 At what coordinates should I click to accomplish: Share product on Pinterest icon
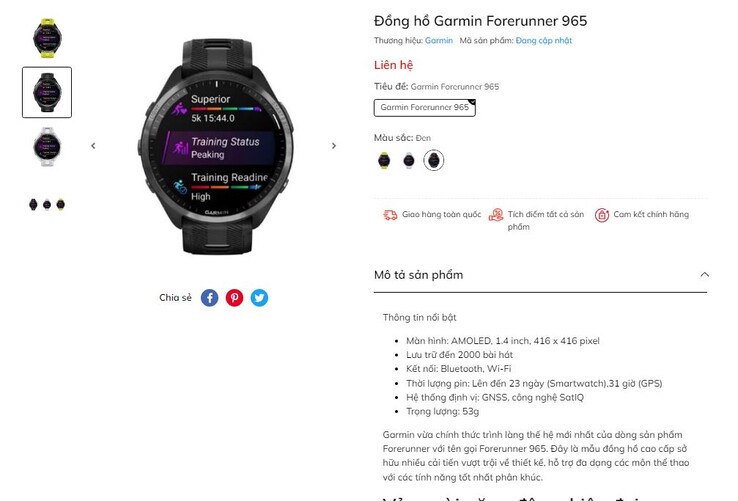click(x=234, y=298)
